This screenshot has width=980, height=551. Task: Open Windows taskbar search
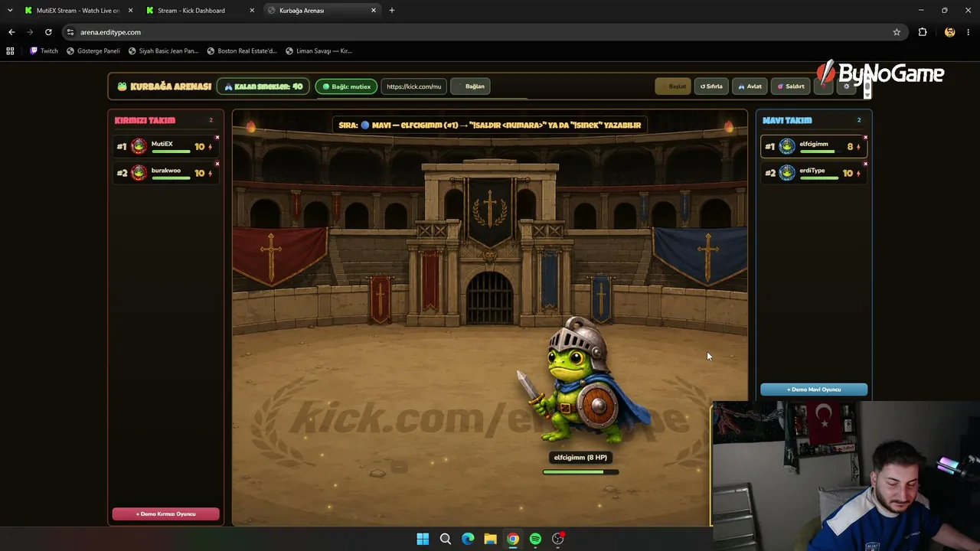446,539
